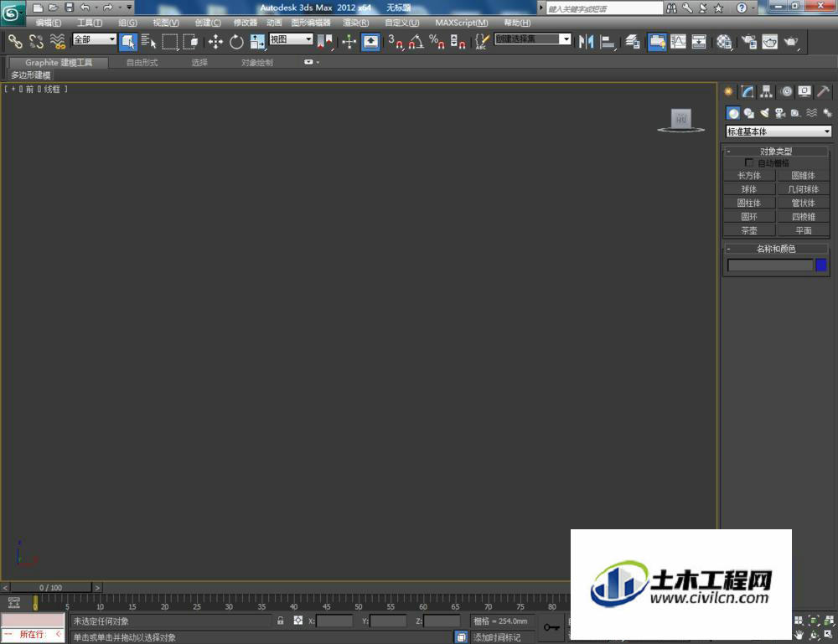Create a 长方体 box primitive

tap(748, 175)
